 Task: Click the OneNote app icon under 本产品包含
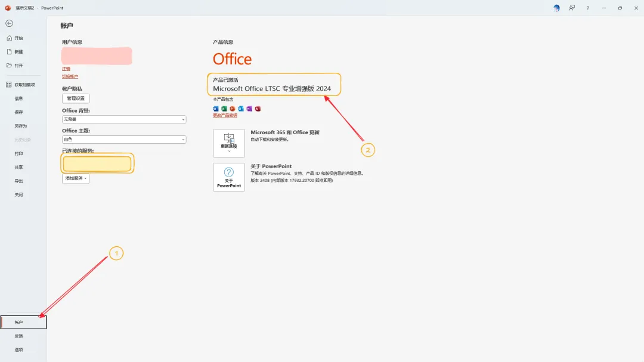[x=249, y=109]
